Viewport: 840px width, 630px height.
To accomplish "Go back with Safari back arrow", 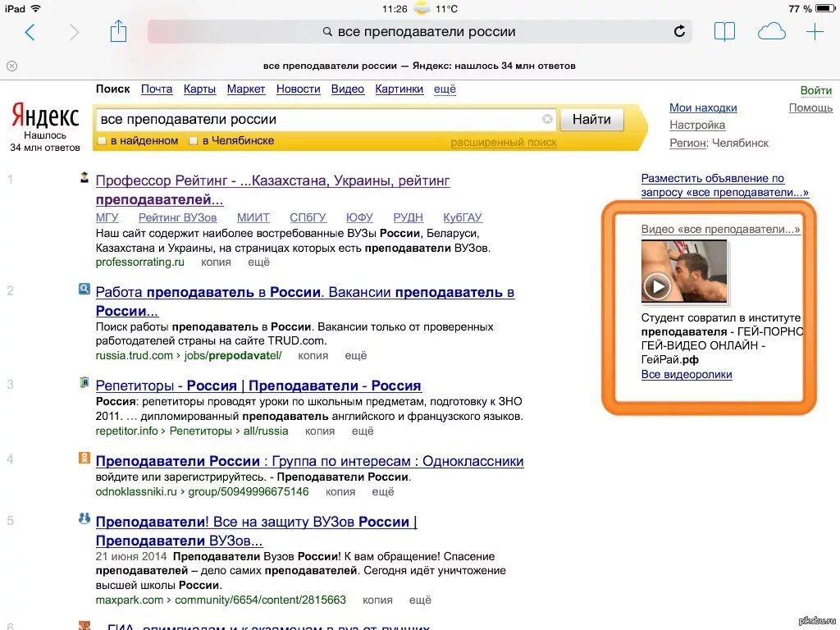I will pos(30,32).
